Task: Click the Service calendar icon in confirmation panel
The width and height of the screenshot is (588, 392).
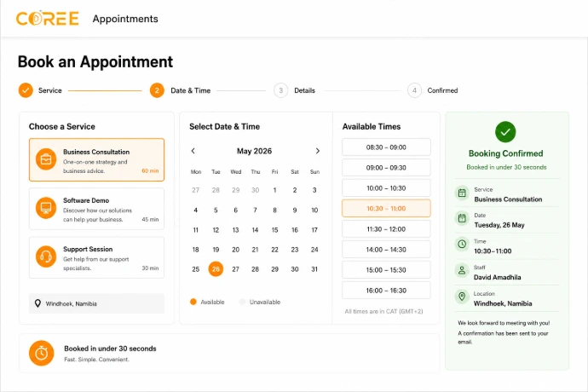Action: [462, 193]
